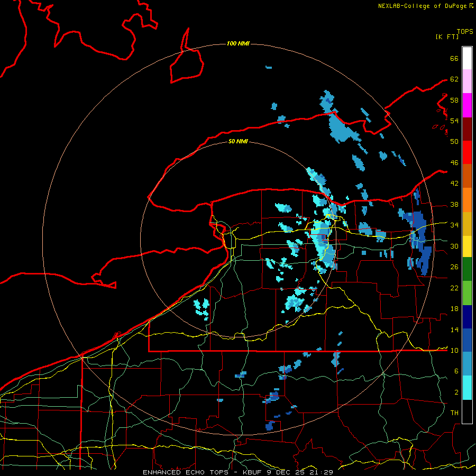
Task: Click the light orange legend swatch
Action: coord(467,200)
